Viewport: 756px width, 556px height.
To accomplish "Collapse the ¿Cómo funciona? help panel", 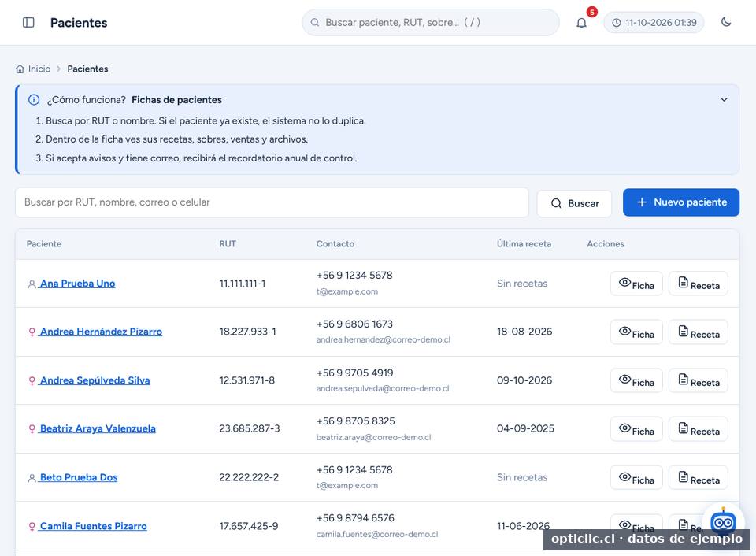I will click(x=724, y=100).
